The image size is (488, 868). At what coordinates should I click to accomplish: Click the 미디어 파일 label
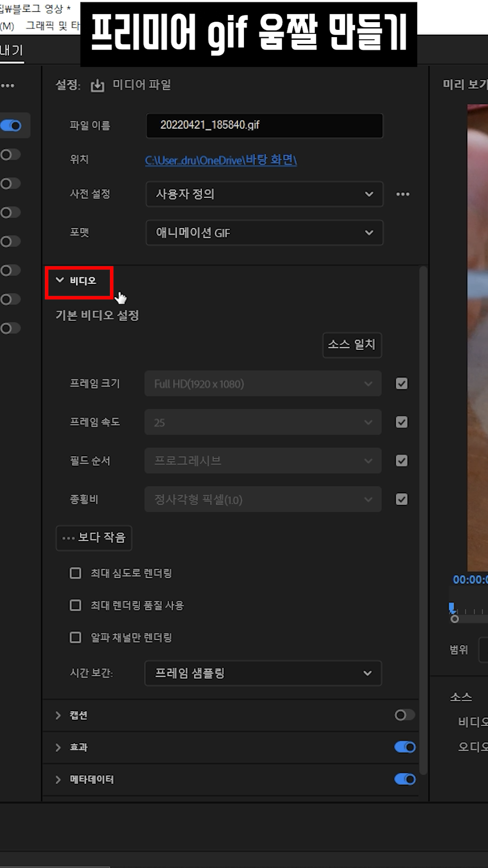tap(142, 85)
